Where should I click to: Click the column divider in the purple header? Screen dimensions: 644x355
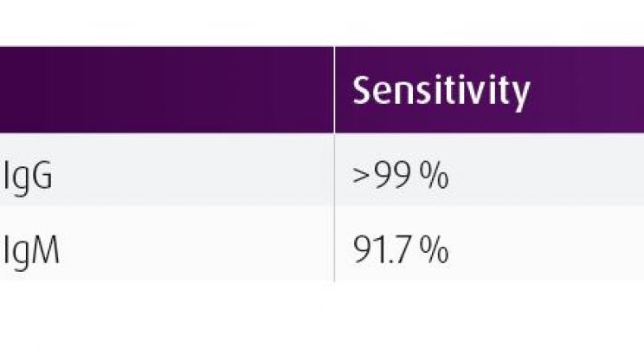point(335,91)
